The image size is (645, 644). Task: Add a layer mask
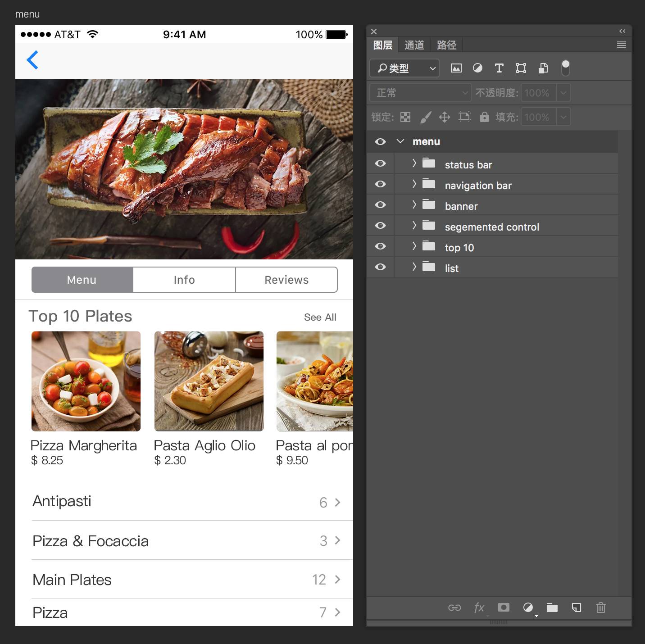504,608
